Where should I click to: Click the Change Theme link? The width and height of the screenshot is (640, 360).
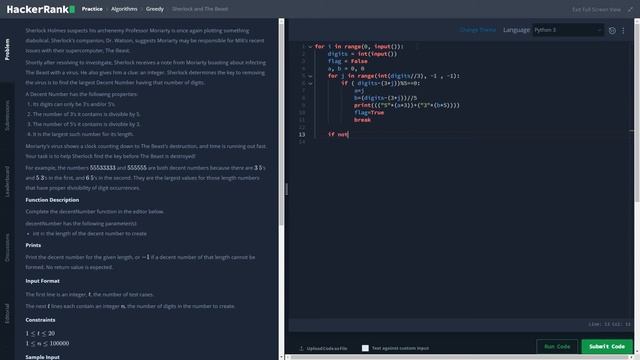[478, 30]
